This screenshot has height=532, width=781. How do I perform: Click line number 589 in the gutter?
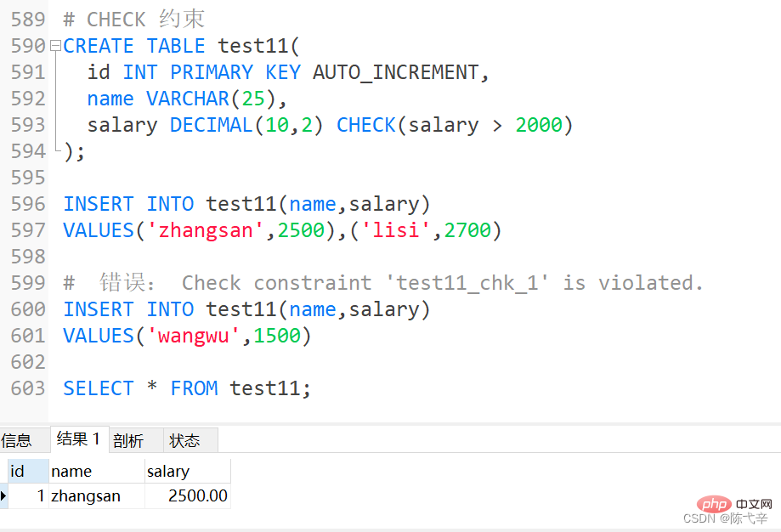(x=27, y=20)
